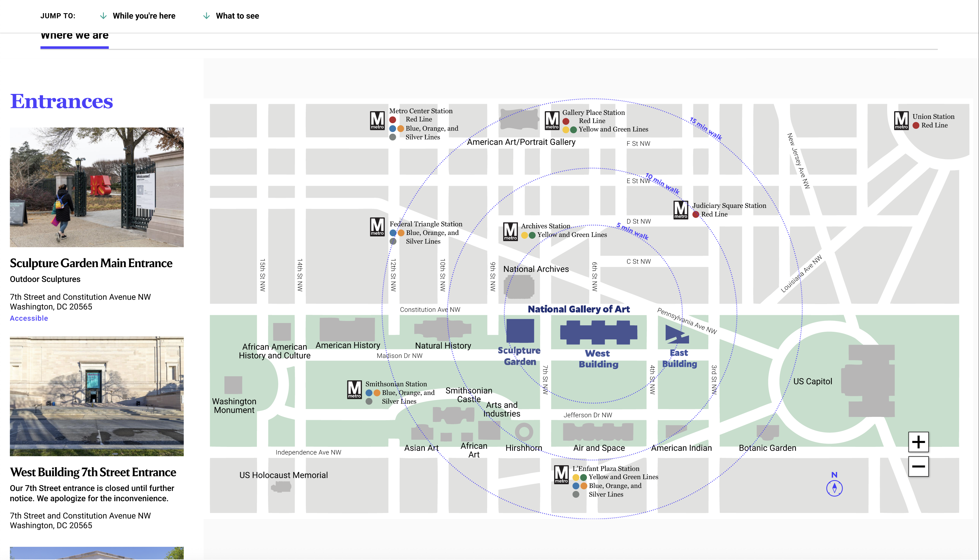Click the Arts and Industries map label
This screenshot has height=560, width=979.
(502, 409)
